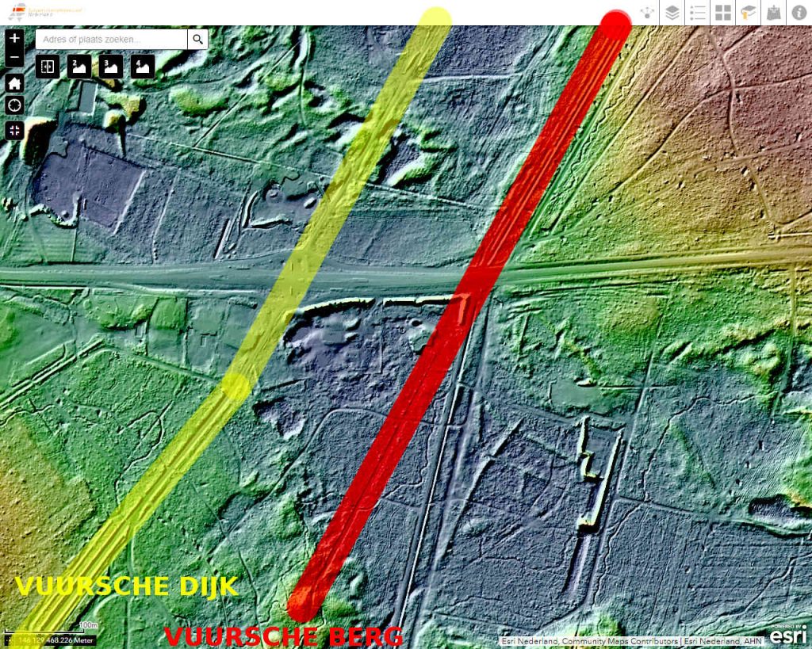Open the layer list panel
This screenshot has width=812, height=649.
(x=672, y=13)
